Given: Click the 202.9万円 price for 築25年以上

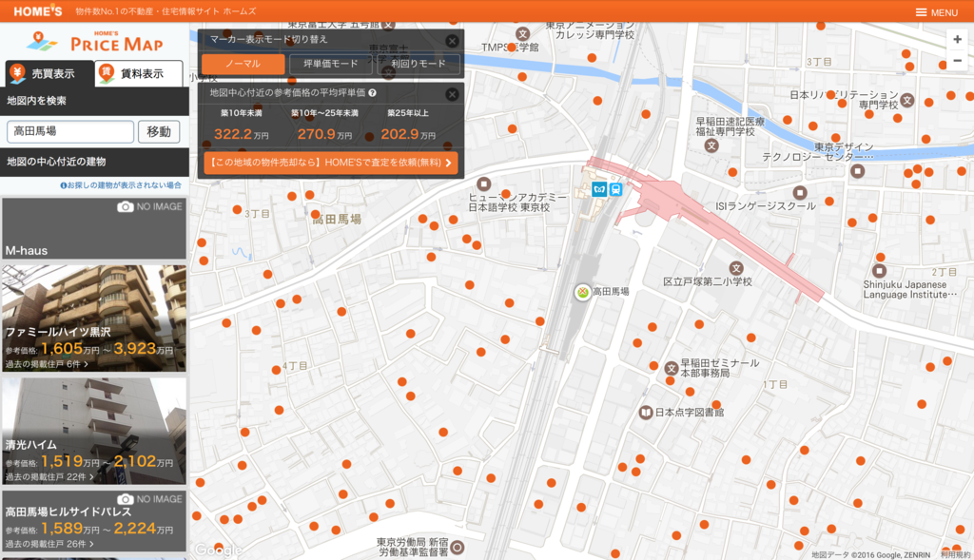Looking at the screenshot, I should click(407, 134).
